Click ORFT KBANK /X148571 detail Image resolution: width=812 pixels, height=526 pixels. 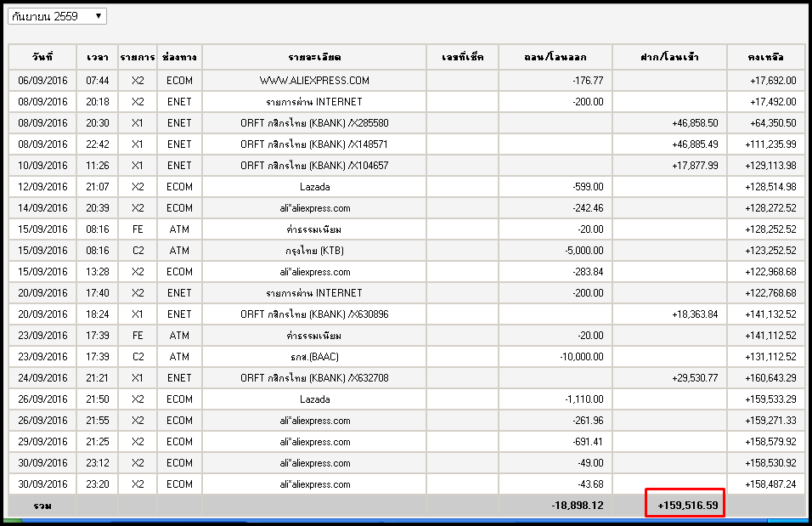click(314, 144)
